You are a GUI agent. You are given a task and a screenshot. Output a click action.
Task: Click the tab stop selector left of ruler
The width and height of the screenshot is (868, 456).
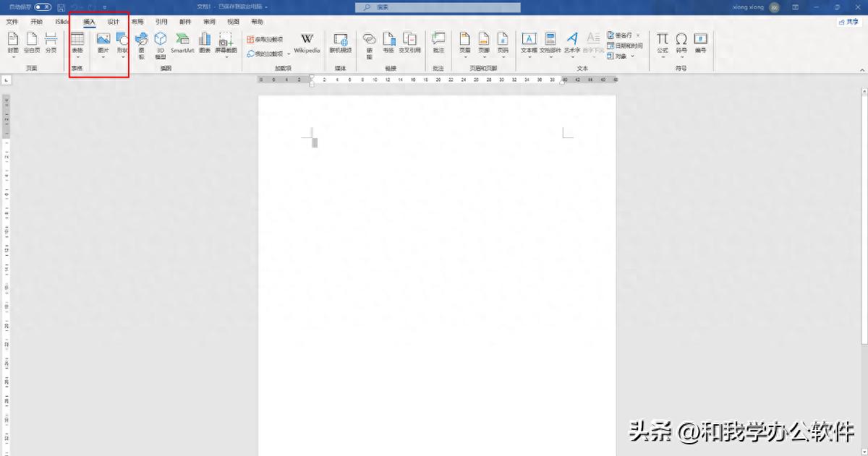pyautogui.click(x=6, y=79)
